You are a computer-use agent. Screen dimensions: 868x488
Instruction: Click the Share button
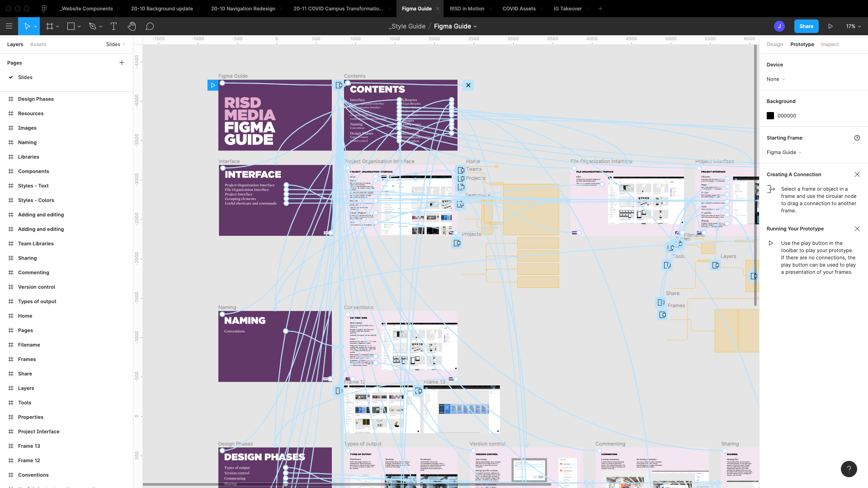(806, 26)
